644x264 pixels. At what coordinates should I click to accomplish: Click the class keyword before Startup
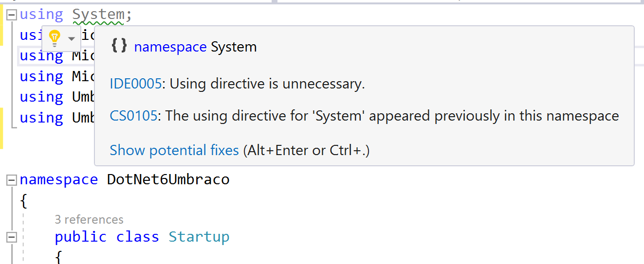138,237
